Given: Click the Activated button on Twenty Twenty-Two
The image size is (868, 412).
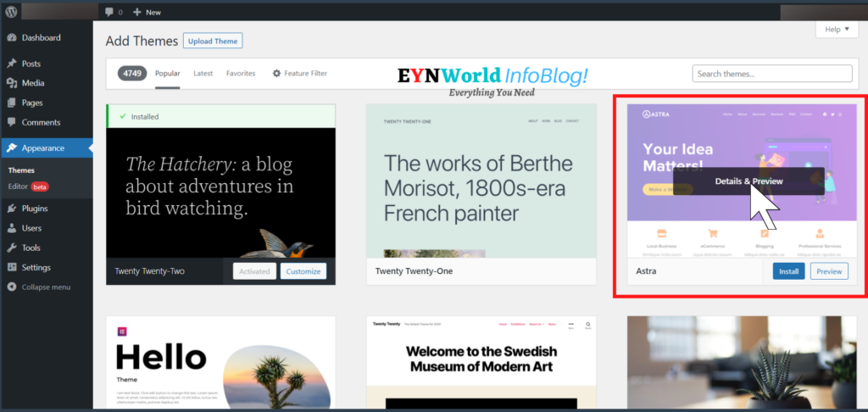Looking at the screenshot, I should point(254,271).
